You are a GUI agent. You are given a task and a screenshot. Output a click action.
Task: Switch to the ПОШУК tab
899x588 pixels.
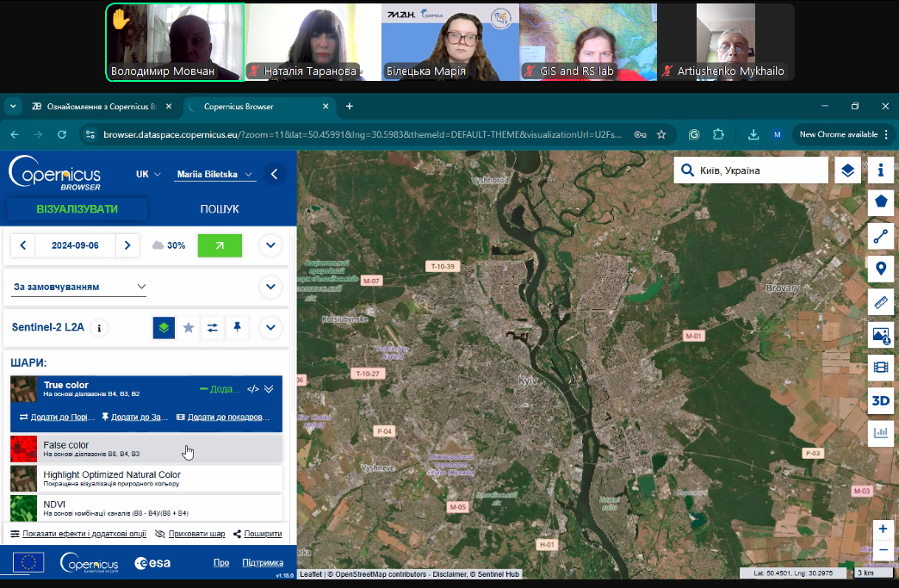pos(220,209)
